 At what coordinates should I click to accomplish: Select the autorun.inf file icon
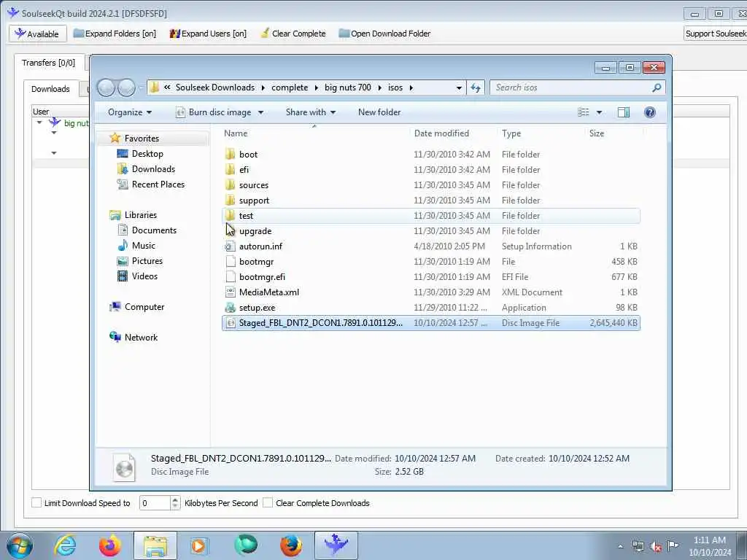click(230, 246)
